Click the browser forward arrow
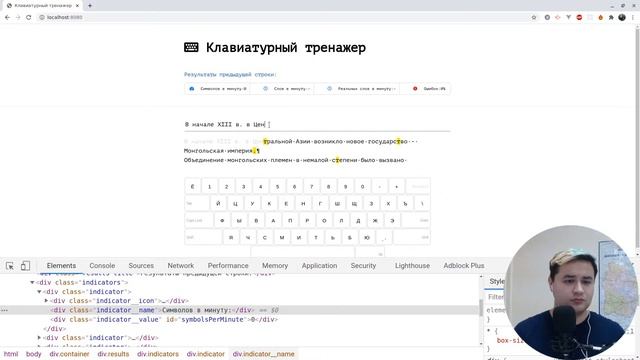Image resolution: width=640 pixels, height=360 pixels. pyautogui.click(x=18, y=17)
